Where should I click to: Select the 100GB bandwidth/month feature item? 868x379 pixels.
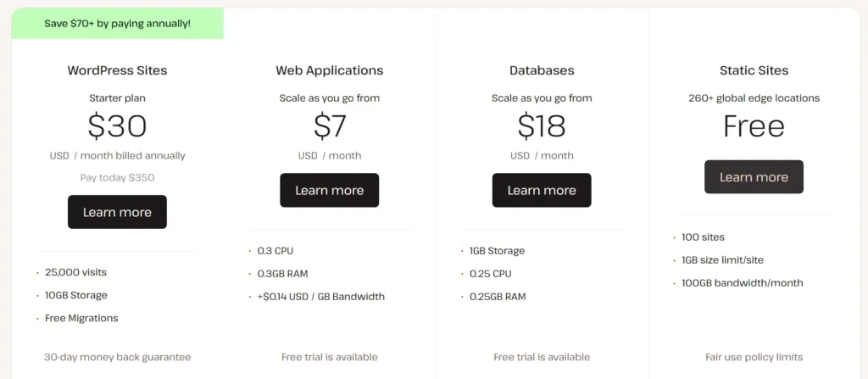pyautogui.click(x=742, y=282)
